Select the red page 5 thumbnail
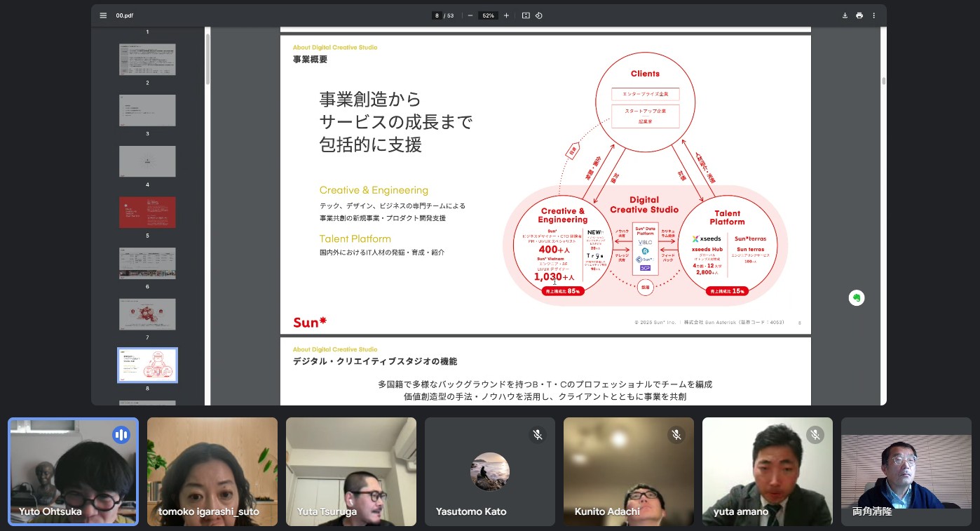The width and height of the screenshot is (980, 531). (x=147, y=213)
